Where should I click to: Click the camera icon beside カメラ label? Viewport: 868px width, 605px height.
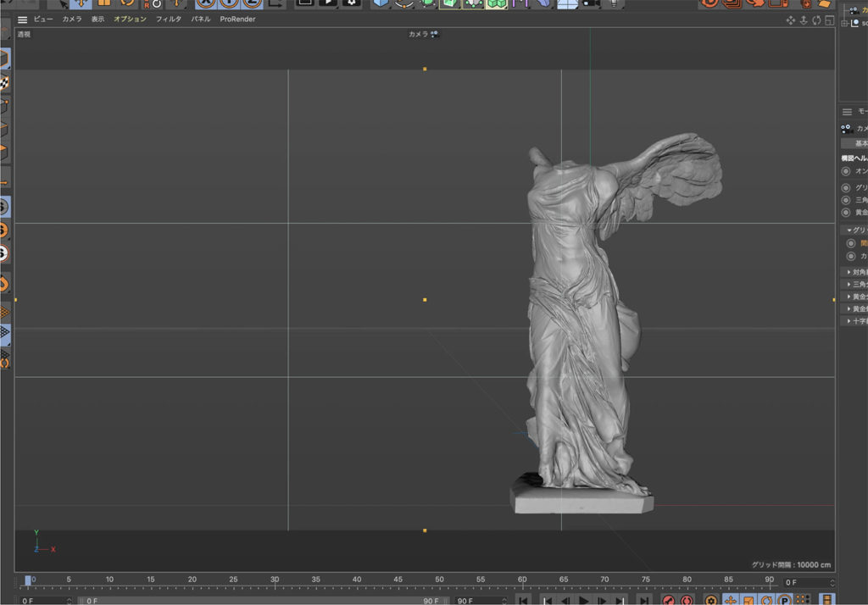(x=435, y=35)
